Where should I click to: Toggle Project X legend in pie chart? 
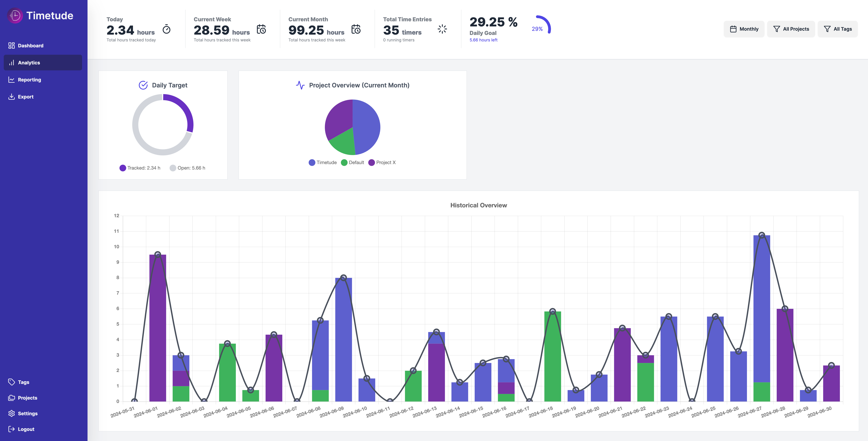point(382,163)
